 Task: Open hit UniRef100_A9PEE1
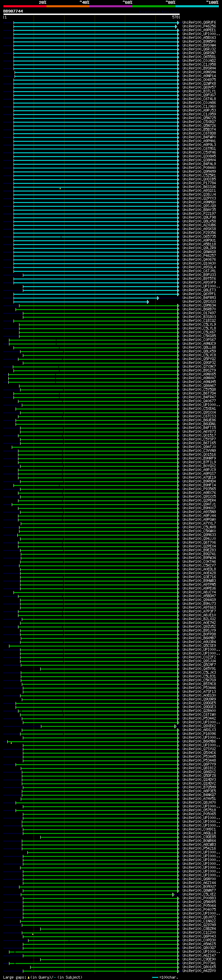pos(199,31)
